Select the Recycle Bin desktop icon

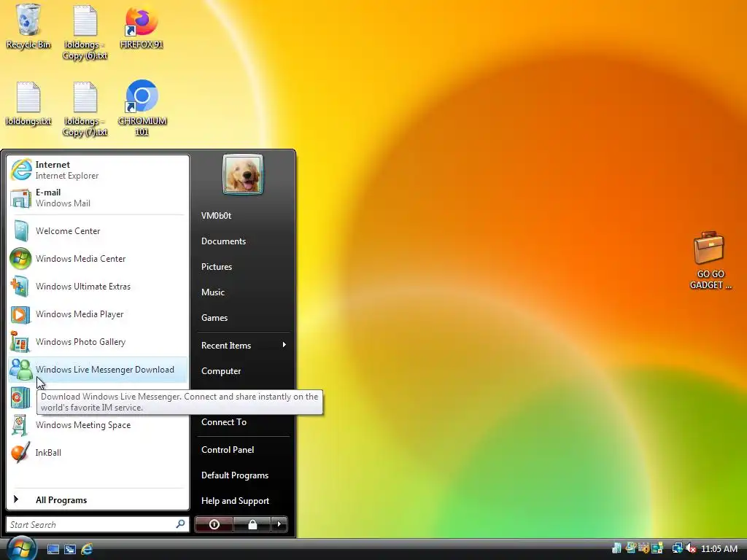28,27
